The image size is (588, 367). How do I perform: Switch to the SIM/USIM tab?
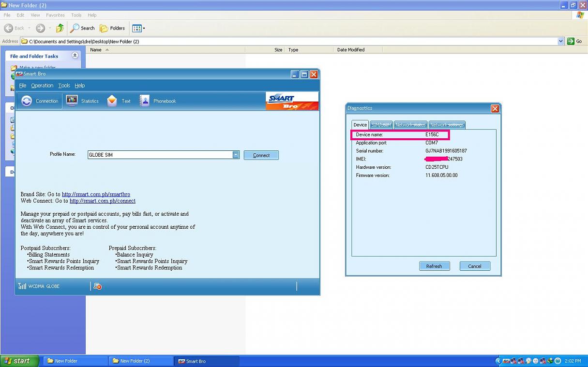coord(381,125)
